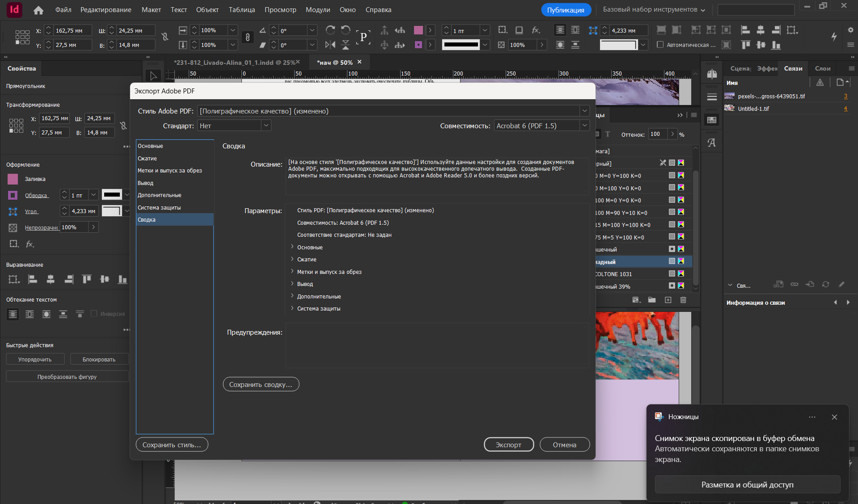Open control panel settings gear
The image size is (858, 504).
pyautogui.click(x=850, y=30)
